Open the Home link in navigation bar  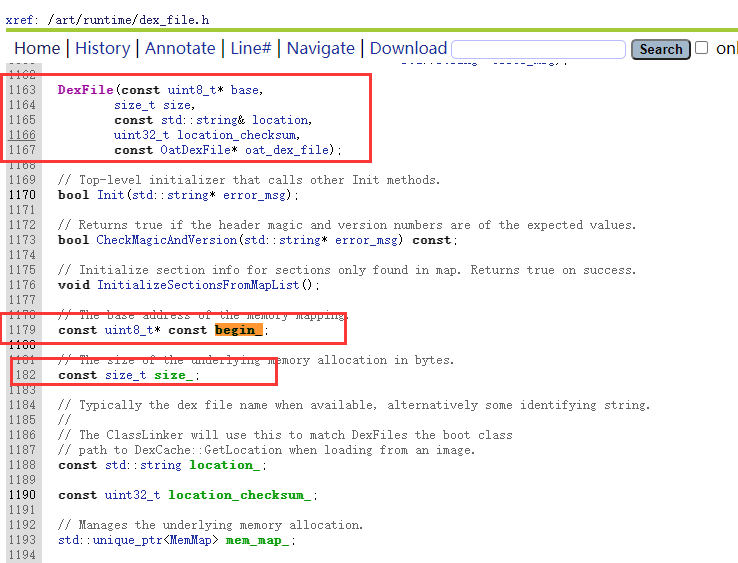coord(37,48)
